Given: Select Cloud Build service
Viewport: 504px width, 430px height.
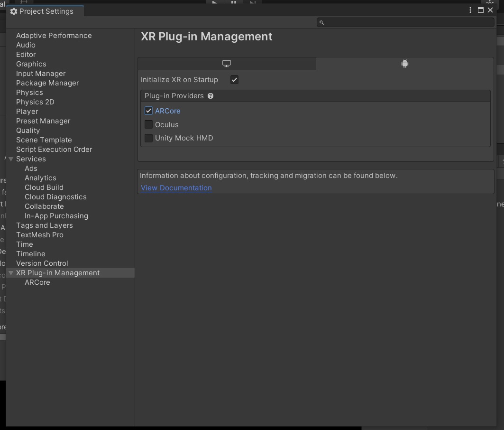Looking at the screenshot, I should click(x=44, y=187).
